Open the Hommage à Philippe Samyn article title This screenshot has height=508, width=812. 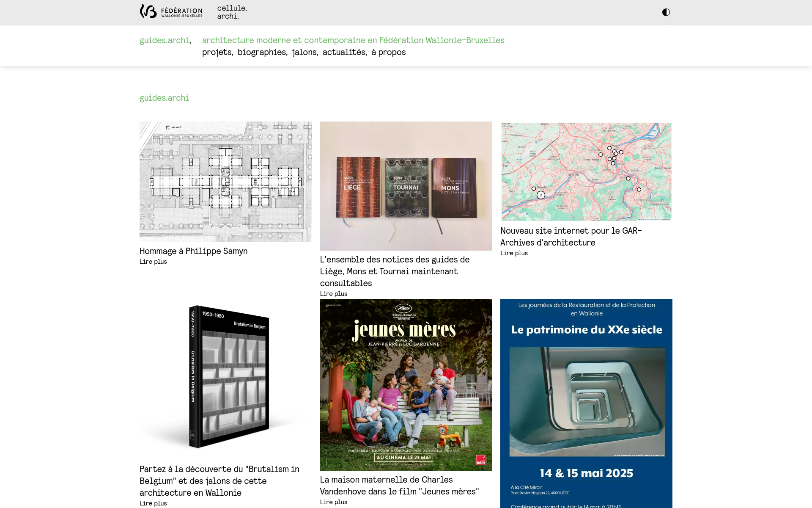point(194,251)
